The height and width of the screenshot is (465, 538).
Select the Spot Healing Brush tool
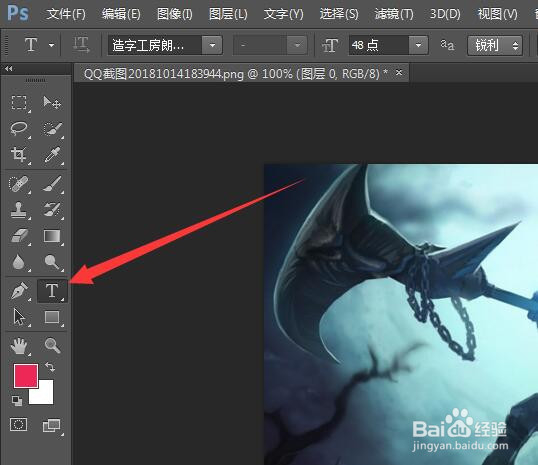[x=19, y=184]
